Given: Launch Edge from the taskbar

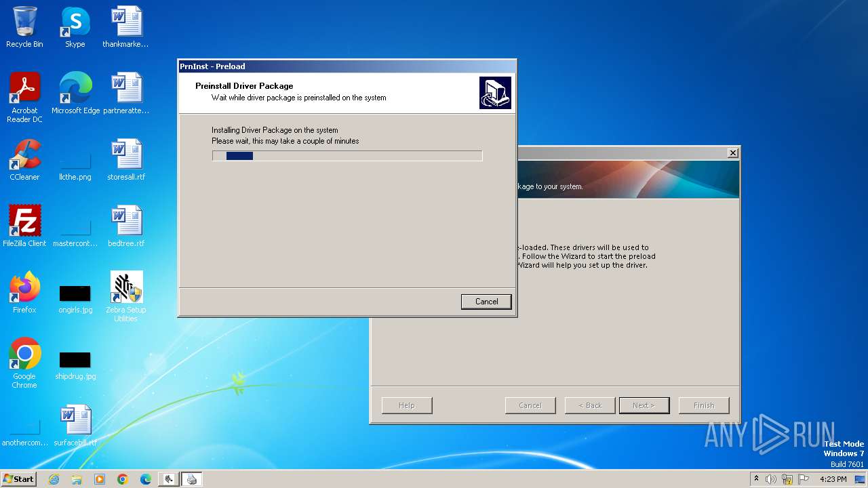Looking at the screenshot, I should point(146,479).
